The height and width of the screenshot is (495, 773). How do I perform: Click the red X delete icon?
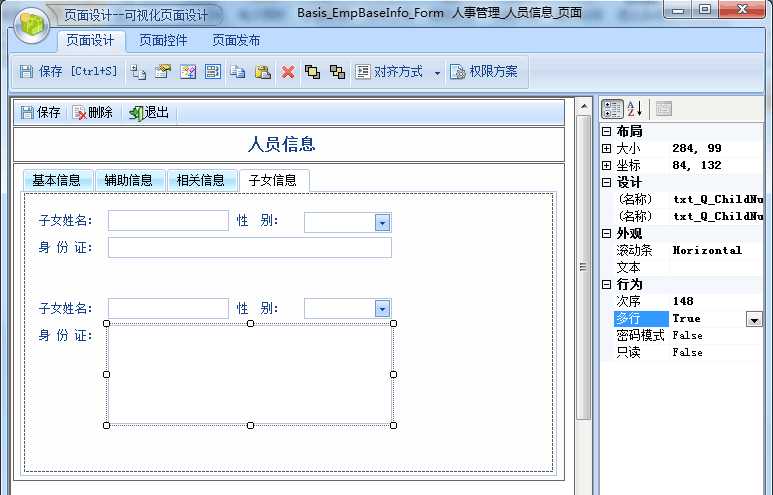[x=288, y=72]
